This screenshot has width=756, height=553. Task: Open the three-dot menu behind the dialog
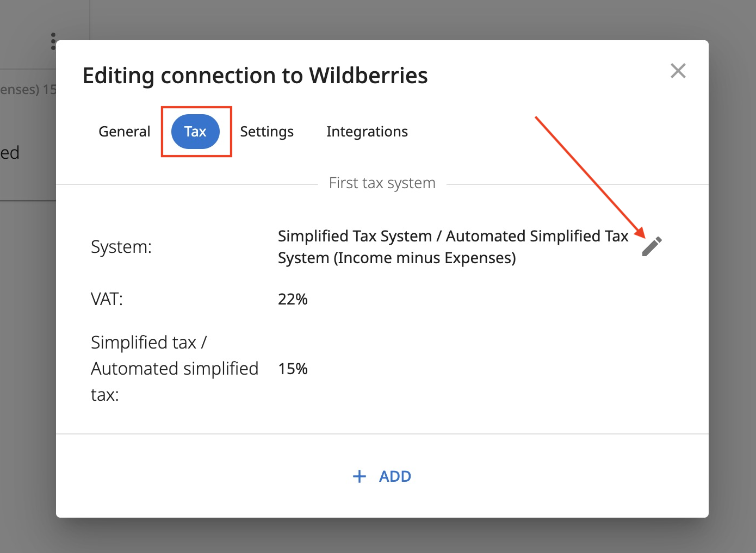click(x=53, y=41)
